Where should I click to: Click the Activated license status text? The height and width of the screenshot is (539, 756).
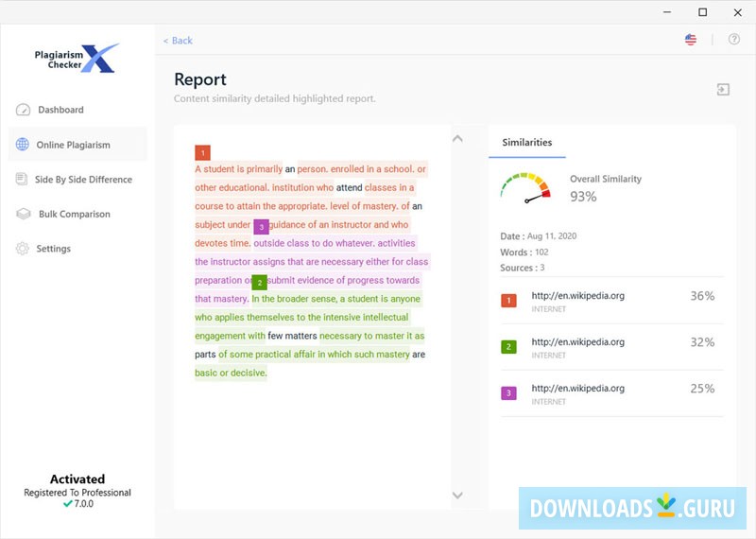tap(77, 478)
